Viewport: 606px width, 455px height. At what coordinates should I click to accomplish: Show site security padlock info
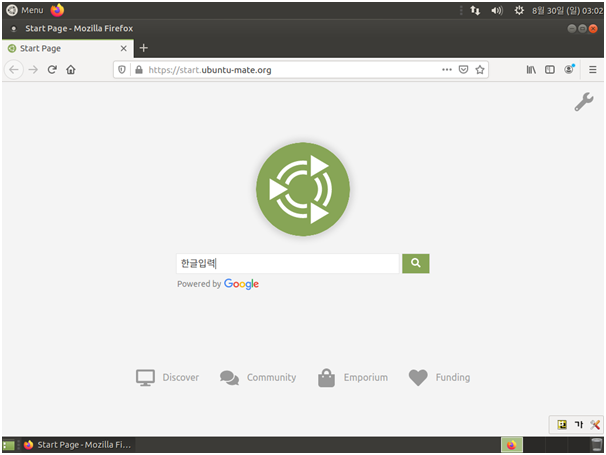pos(139,70)
